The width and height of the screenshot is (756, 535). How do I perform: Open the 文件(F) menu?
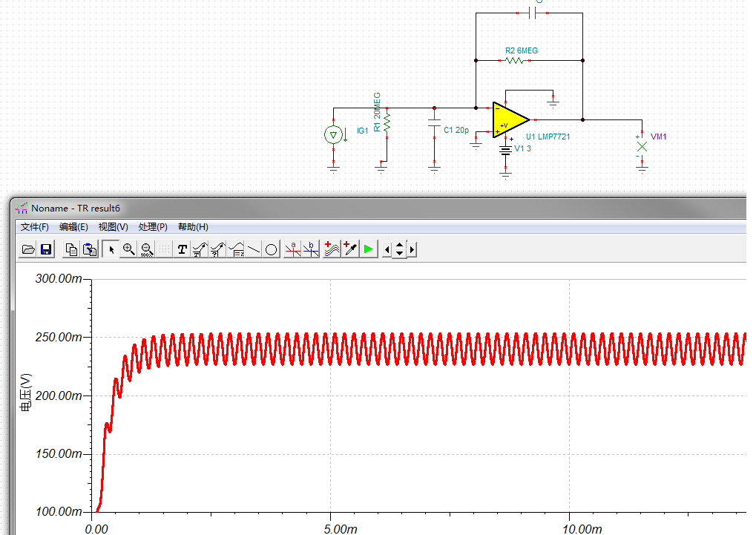(35, 227)
